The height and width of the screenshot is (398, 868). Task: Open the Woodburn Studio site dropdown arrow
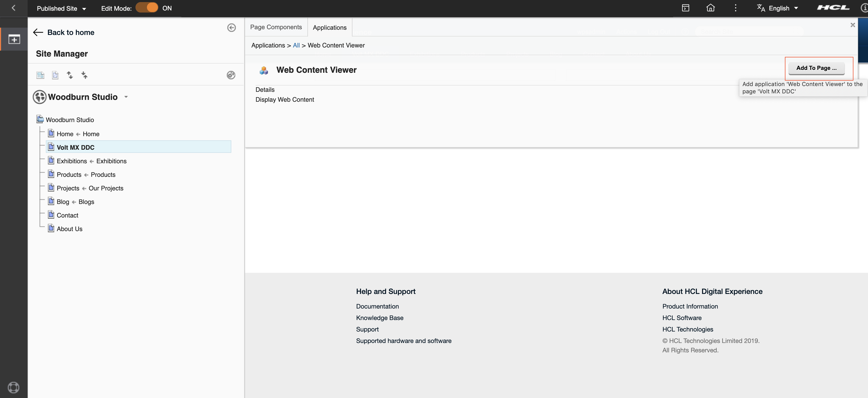click(x=126, y=97)
